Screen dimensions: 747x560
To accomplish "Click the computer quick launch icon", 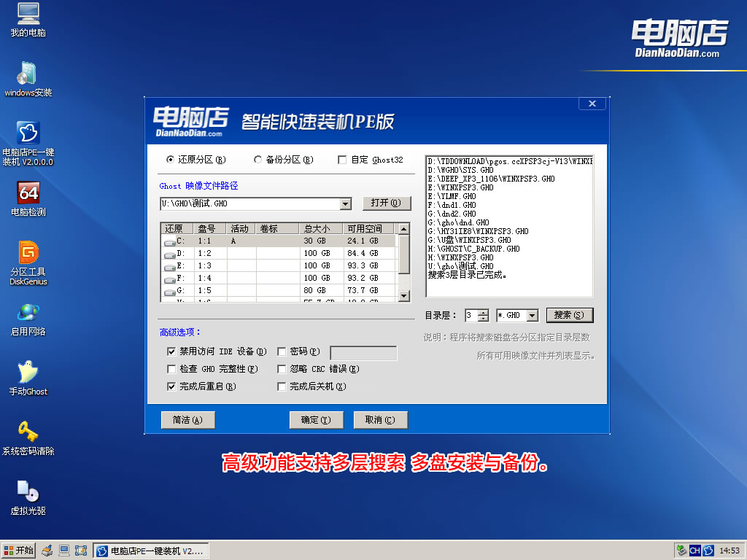I will coord(64,551).
